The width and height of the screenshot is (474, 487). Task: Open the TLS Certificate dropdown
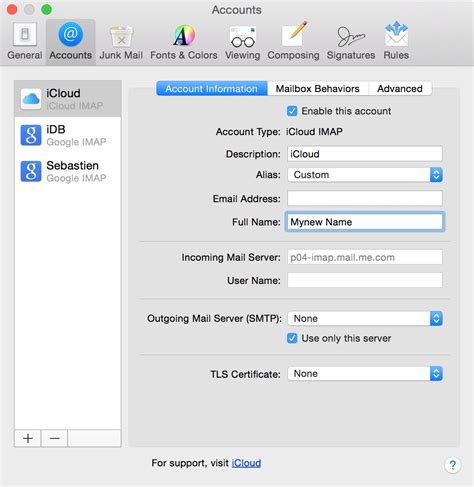365,374
